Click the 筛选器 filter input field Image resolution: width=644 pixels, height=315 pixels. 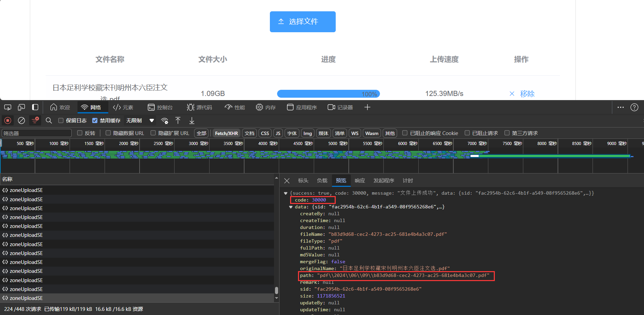[x=37, y=133]
